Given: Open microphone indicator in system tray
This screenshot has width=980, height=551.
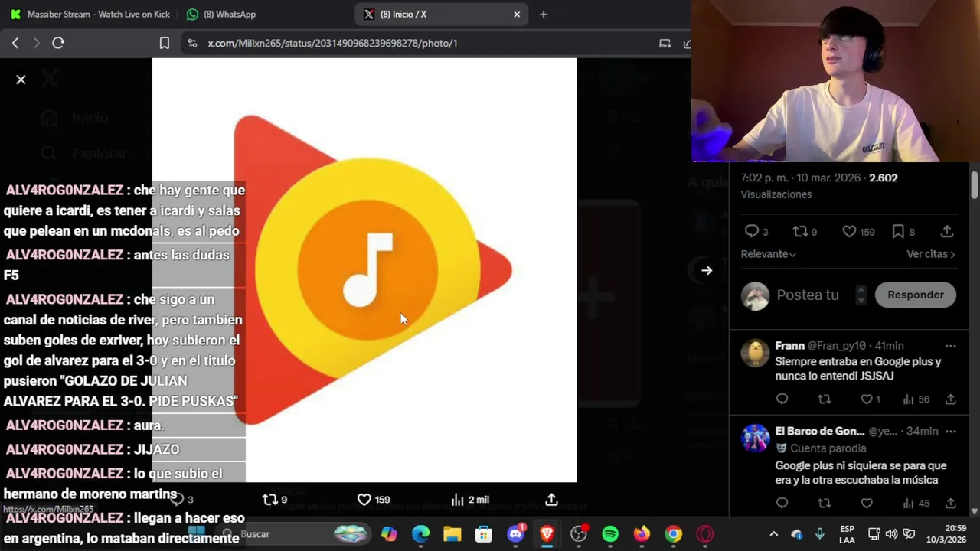Looking at the screenshot, I should [820, 534].
